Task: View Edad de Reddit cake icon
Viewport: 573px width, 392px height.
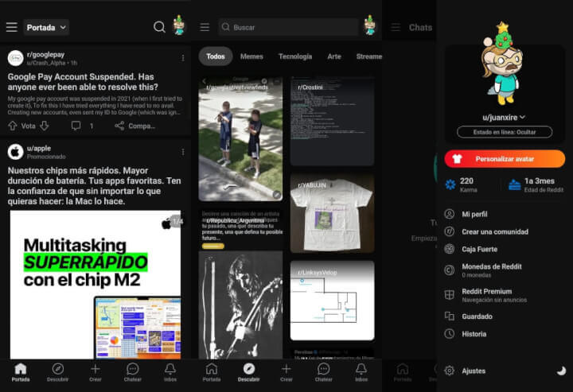Action: click(x=515, y=184)
